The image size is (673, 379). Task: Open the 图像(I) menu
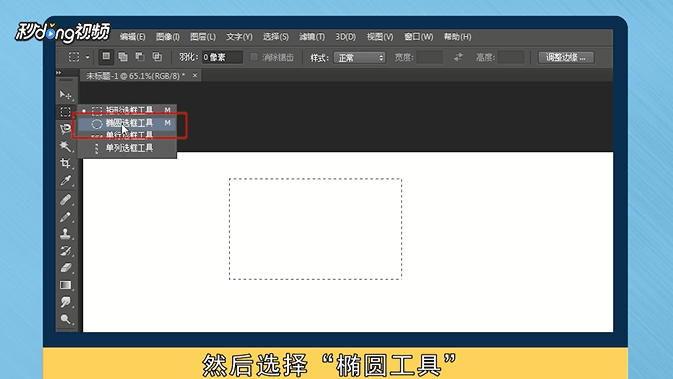[167, 37]
